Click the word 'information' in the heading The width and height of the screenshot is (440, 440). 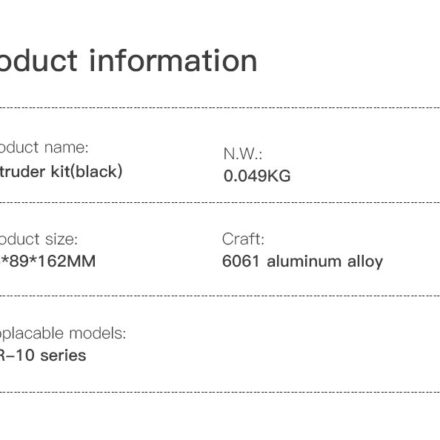[x=173, y=61]
